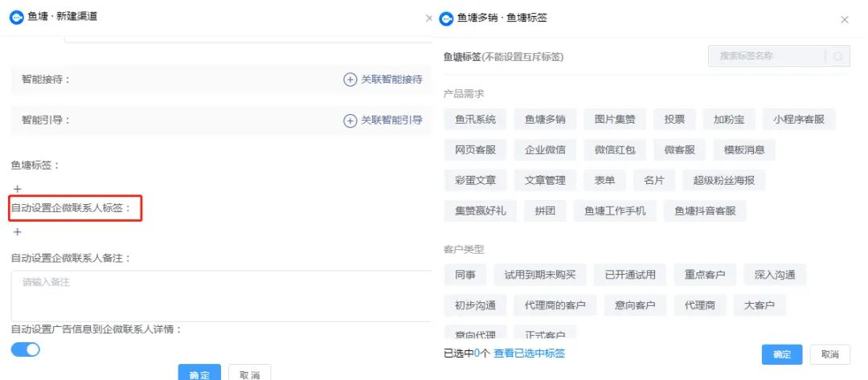Select the 超级粉丝海报 tag
The width and height of the screenshot is (868, 380).
click(725, 180)
